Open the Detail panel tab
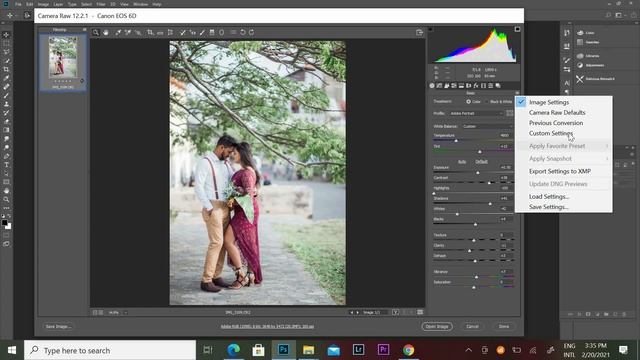 [447, 86]
